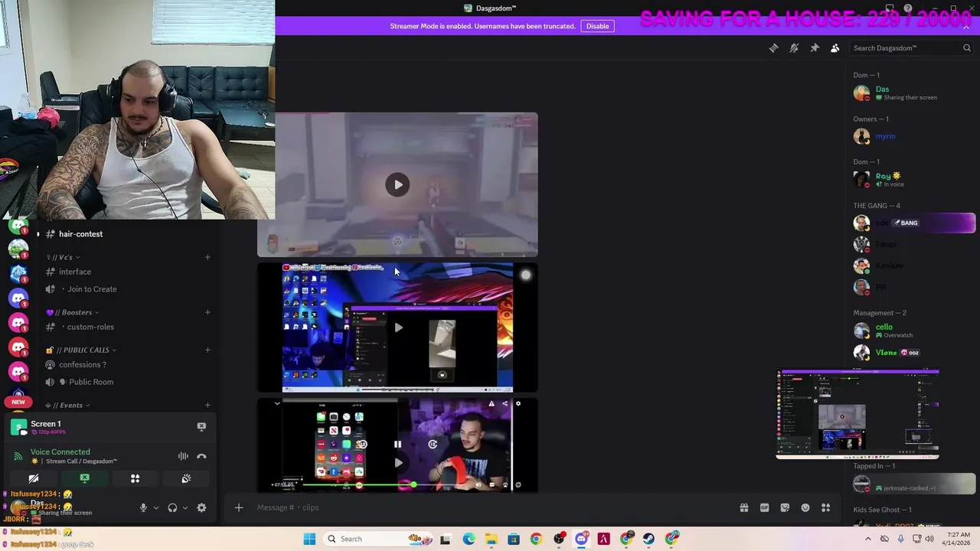Open Steam from taskbar
This screenshot has height=551, width=980.
point(649,539)
